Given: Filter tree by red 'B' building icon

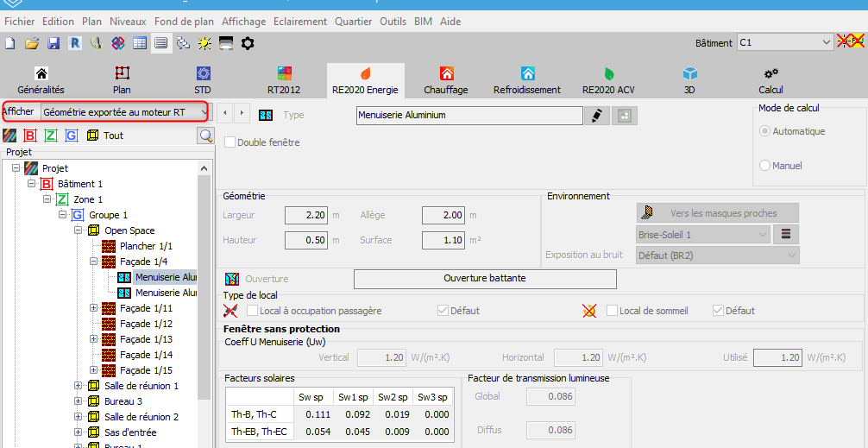Looking at the screenshot, I should tap(30, 136).
